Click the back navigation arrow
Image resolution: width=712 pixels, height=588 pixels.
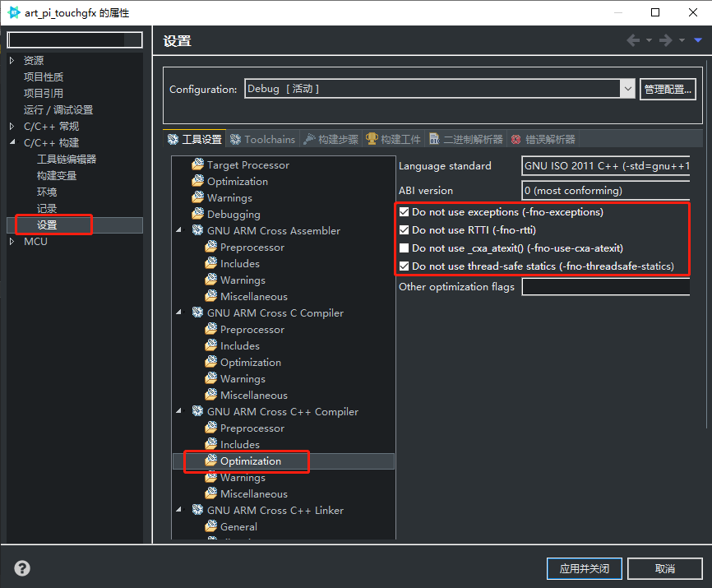pyautogui.click(x=634, y=39)
